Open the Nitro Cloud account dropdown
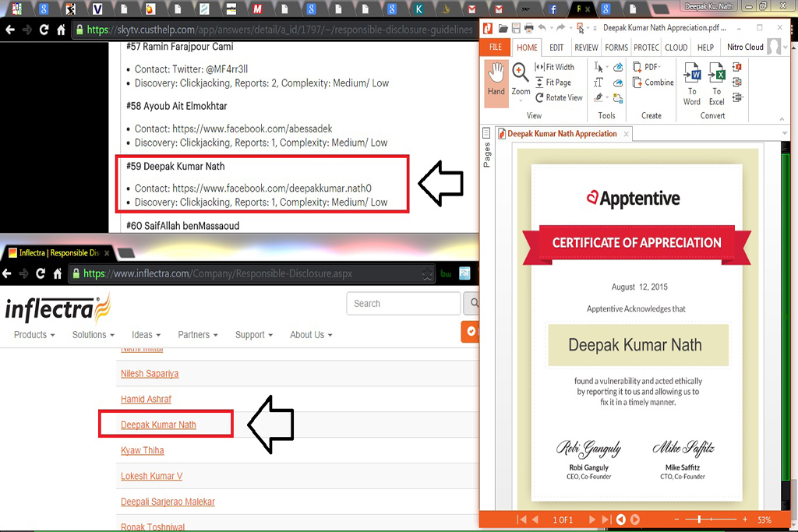 point(786,48)
